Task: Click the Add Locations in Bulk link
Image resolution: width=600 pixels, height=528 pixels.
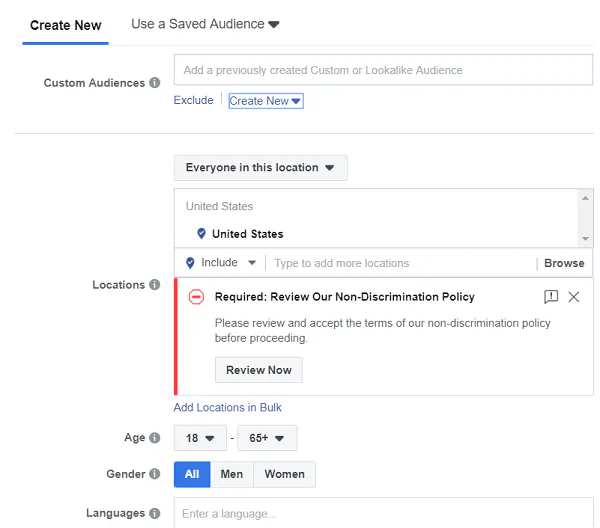Action: pyautogui.click(x=227, y=407)
